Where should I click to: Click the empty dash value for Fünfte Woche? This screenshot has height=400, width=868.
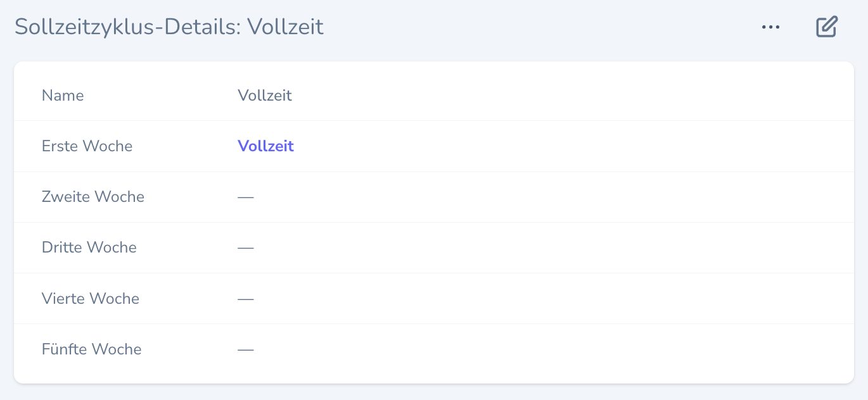[246, 349]
